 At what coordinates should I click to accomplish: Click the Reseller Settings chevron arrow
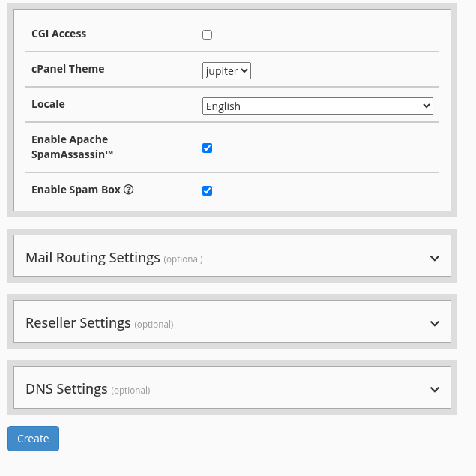(435, 323)
